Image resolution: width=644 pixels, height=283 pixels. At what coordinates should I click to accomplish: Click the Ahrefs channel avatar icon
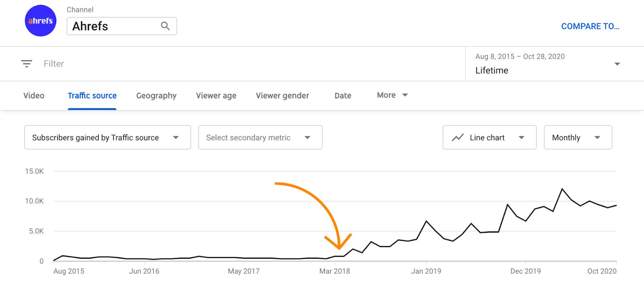pos(40,21)
